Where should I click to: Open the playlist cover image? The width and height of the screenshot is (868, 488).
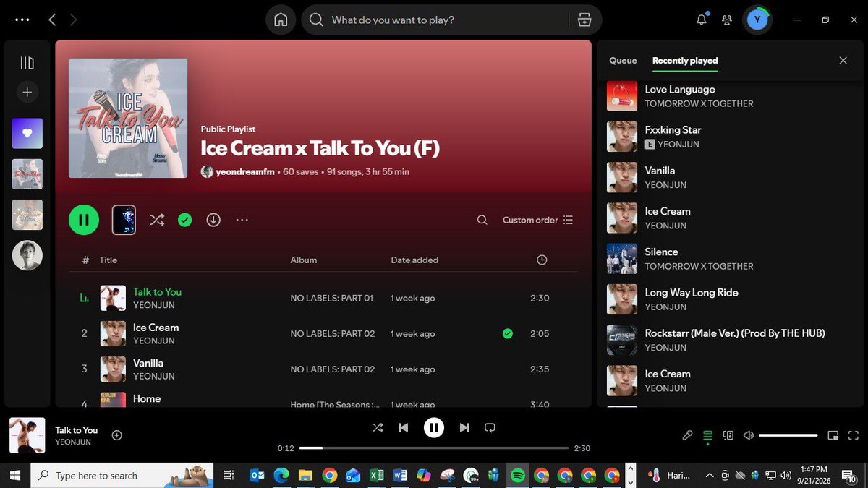[x=128, y=118]
